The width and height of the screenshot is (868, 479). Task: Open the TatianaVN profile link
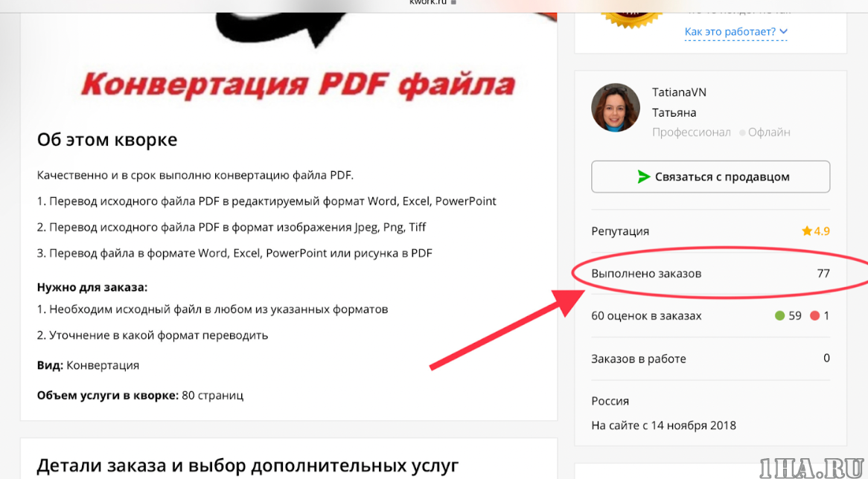coord(679,92)
